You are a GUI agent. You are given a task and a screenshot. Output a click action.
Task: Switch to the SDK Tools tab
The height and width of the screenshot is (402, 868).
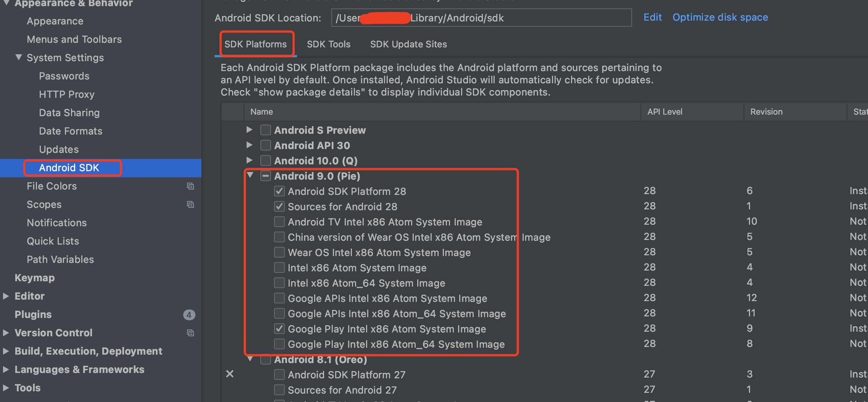point(329,44)
